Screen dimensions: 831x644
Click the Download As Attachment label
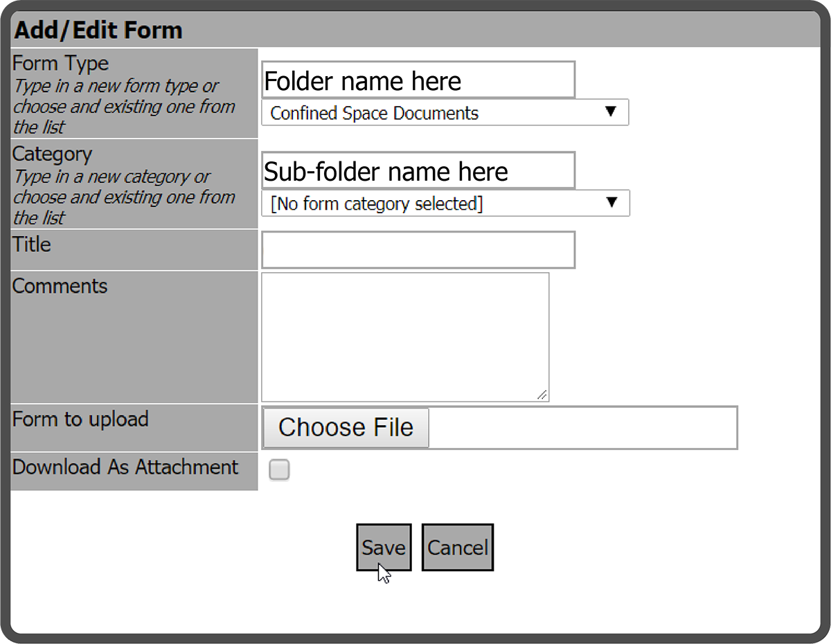125,467
